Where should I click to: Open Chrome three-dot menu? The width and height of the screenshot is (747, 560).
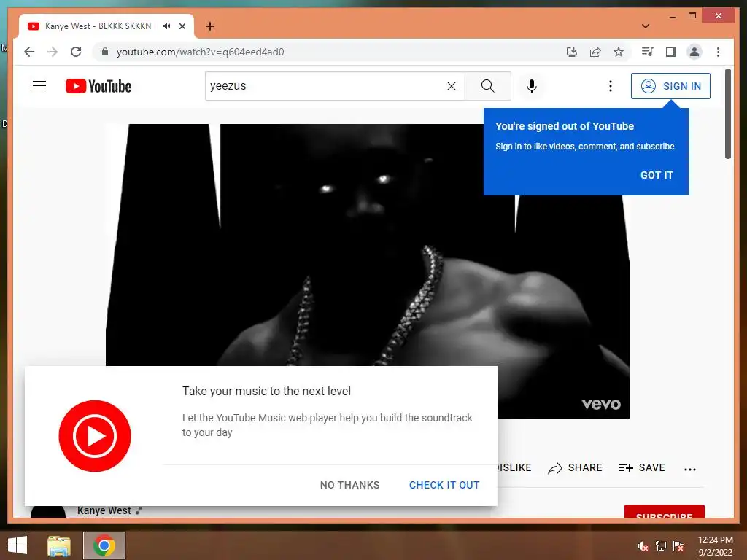point(718,52)
